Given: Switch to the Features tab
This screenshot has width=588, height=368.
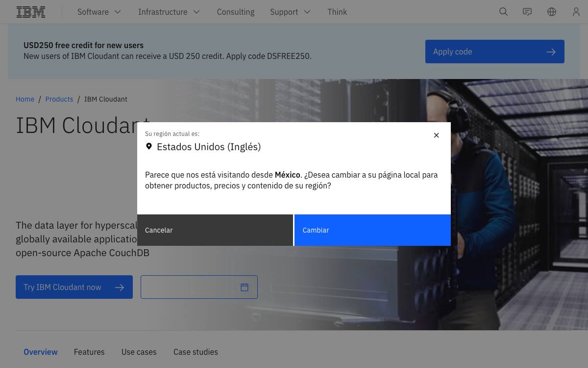Looking at the screenshot, I should pos(89,352).
